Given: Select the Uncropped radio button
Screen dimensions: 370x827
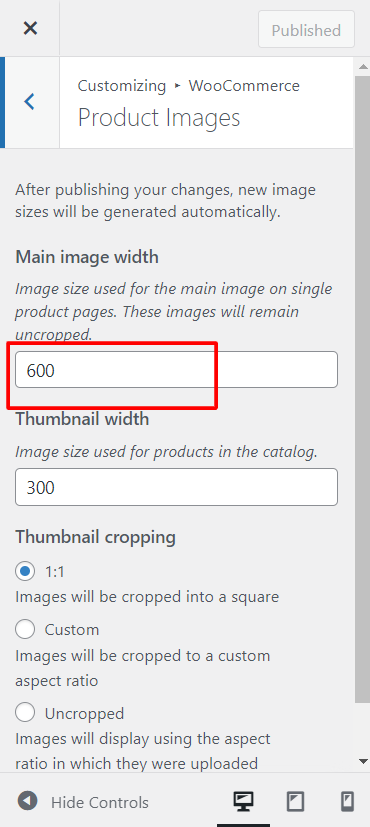Looking at the screenshot, I should 25,713.
